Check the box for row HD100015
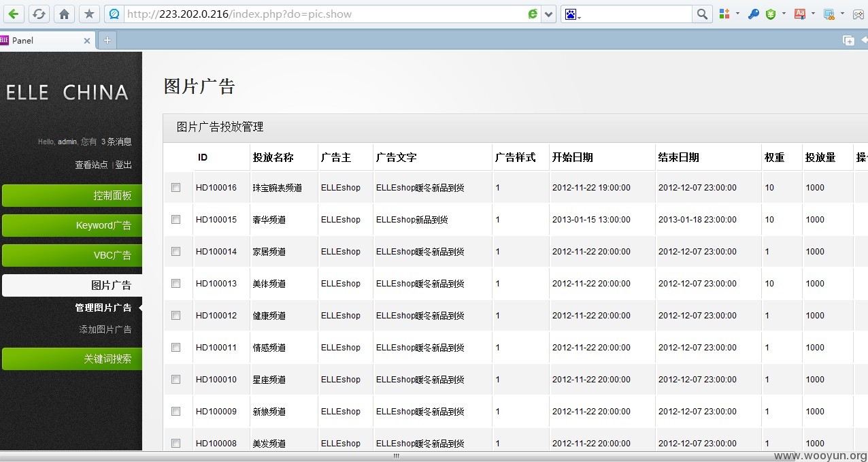The image size is (868, 462). (176, 219)
